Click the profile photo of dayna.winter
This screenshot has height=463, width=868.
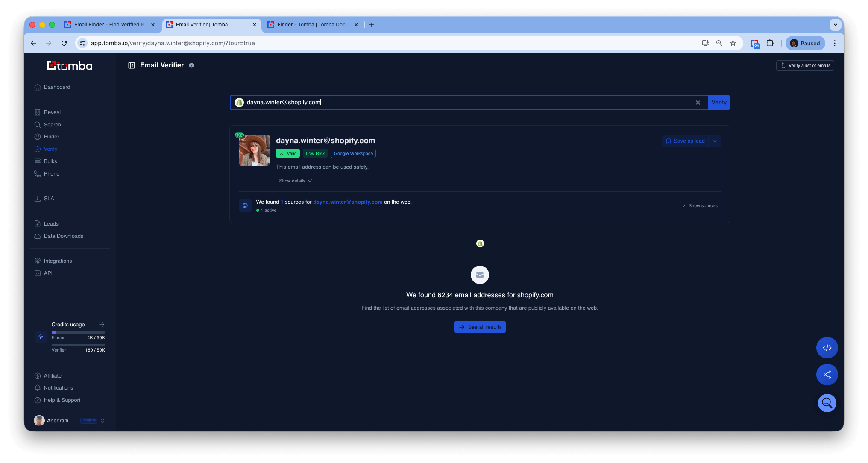point(255,150)
